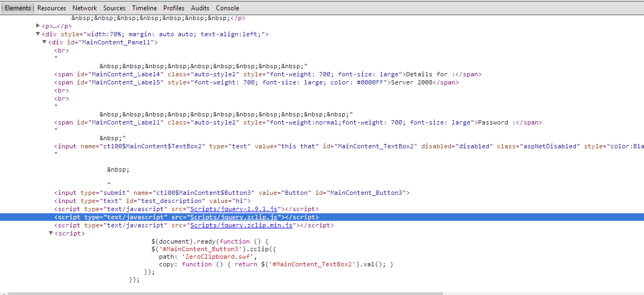Click the copy: function () return line
The width and height of the screenshot is (644, 295).
click(x=276, y=264)
